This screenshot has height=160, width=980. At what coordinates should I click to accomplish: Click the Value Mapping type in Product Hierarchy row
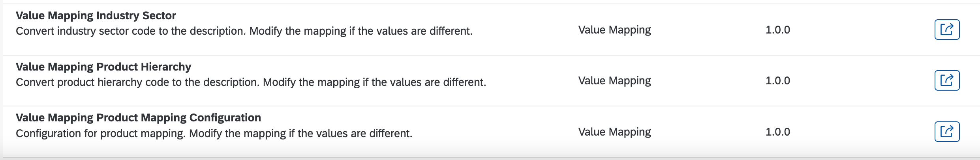(x=614, y=81)
